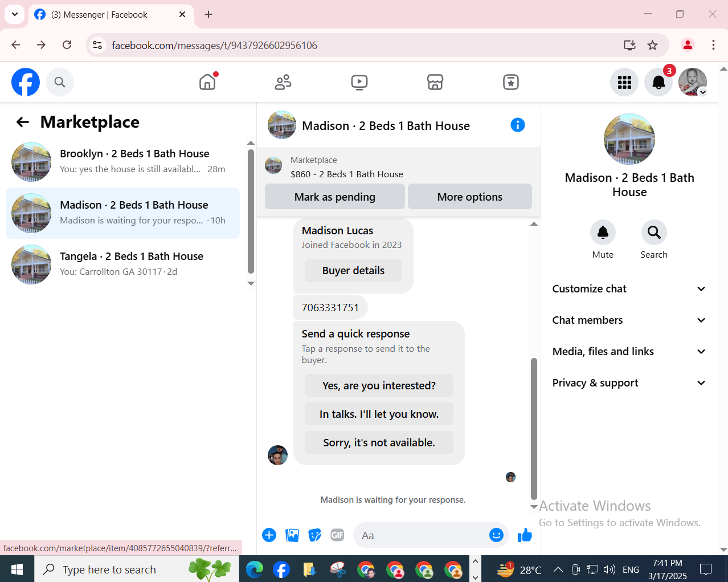Click the More options button
Screen dimensions: 728x582
[470, 197]
